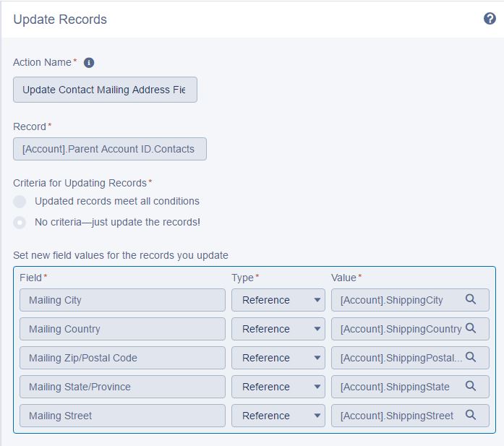Viewport: 504px width, 446px height.
Task: Click the Action Name text field
Action: tap(105, 90)
